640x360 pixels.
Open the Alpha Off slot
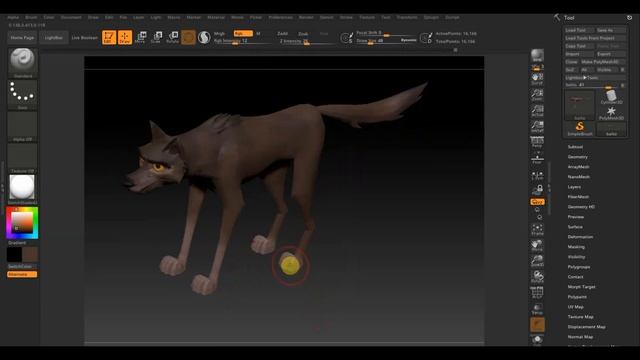pyautogui.click(x=22, y=126)
